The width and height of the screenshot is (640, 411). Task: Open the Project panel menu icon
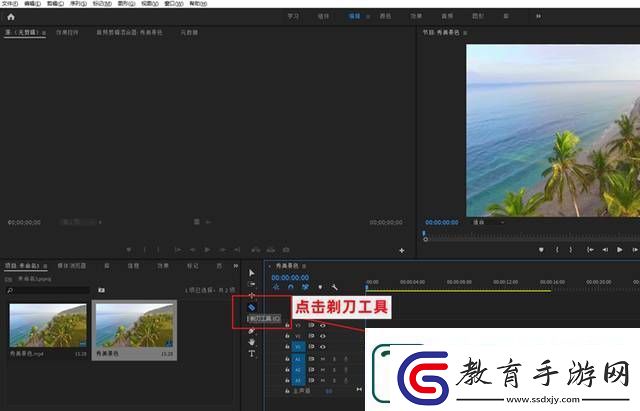click(x=45, y=266)
